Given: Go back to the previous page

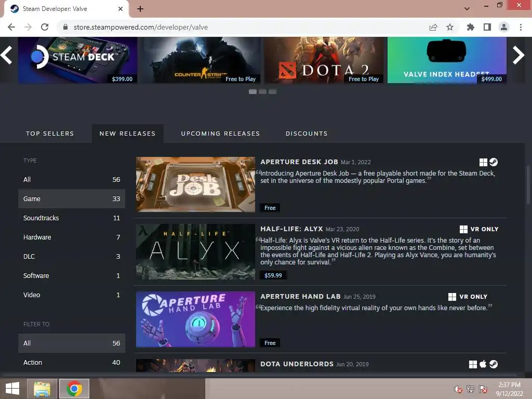Looking at the screenshot, I should (11, 27).
